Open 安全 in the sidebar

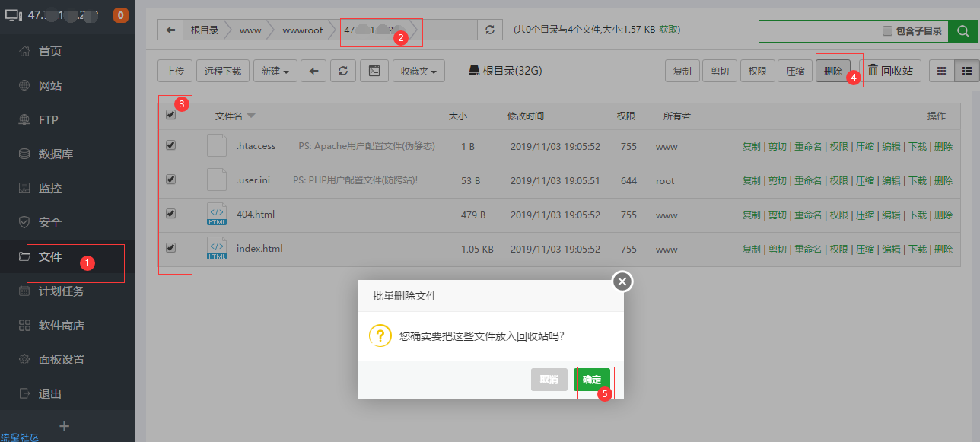pyautogui.click(x=50, y=222)
